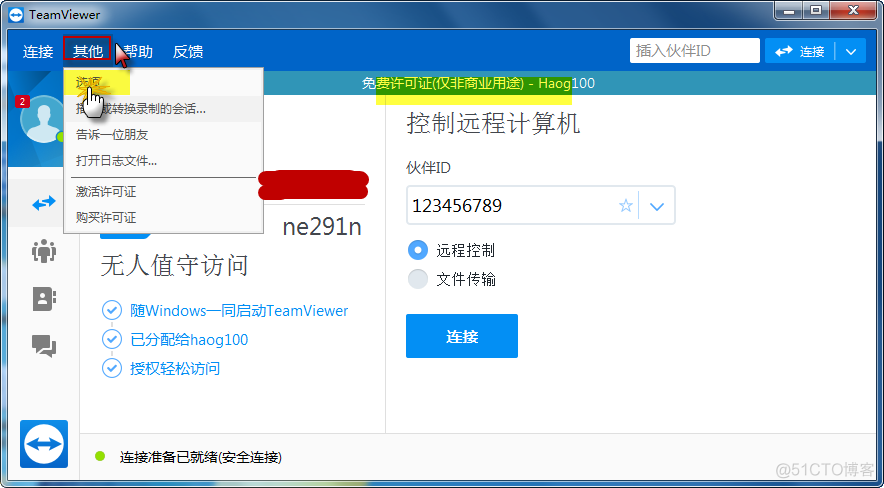Click checkmark beside 授权轻松访问

coord(112,369)
